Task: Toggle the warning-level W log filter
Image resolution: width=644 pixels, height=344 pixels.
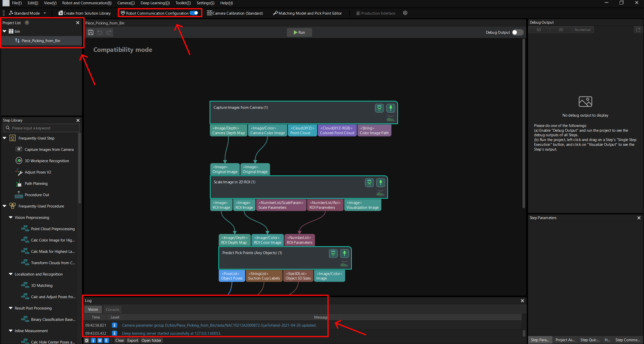Action: [x=100, y=340]
